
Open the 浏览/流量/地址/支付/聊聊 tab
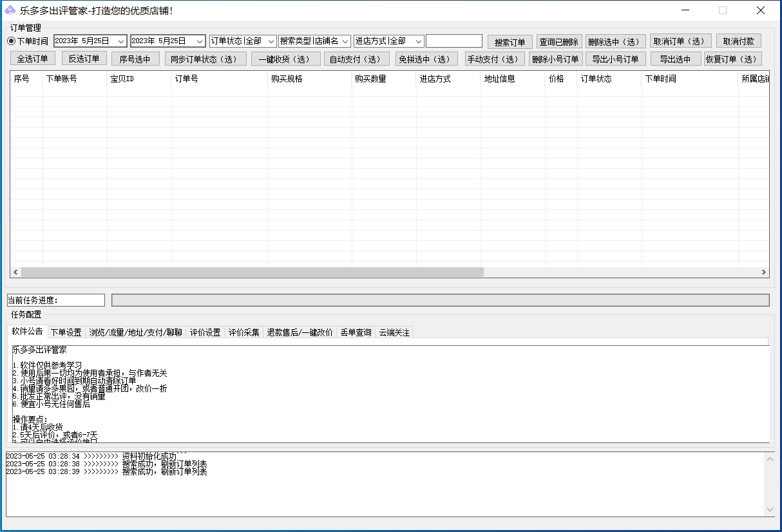[136, 332]
